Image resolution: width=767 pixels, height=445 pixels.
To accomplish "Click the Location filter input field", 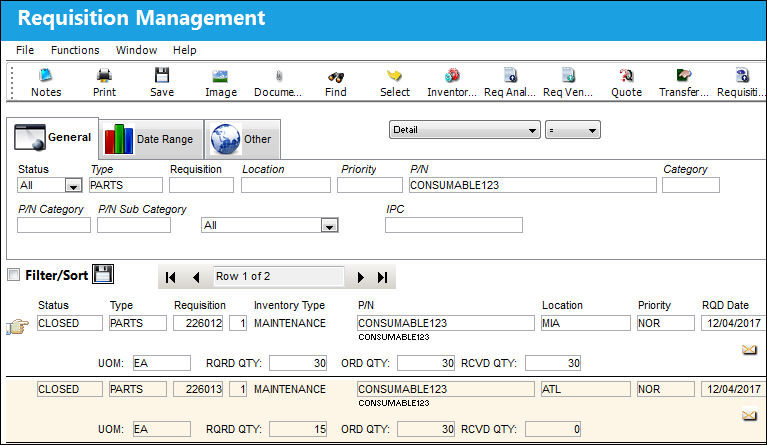I will click(x=286, y=185).
